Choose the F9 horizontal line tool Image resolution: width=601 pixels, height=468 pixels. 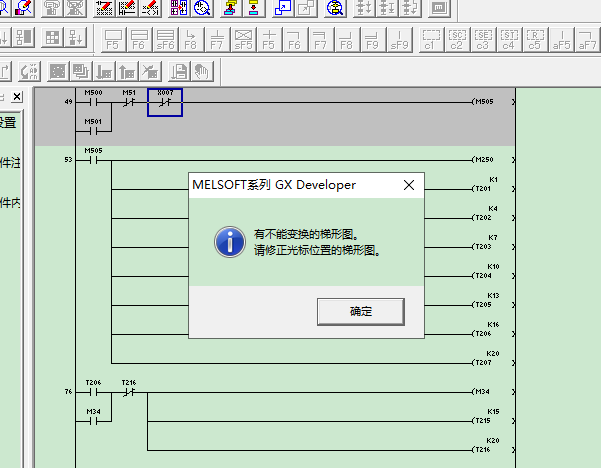(373, 40)
